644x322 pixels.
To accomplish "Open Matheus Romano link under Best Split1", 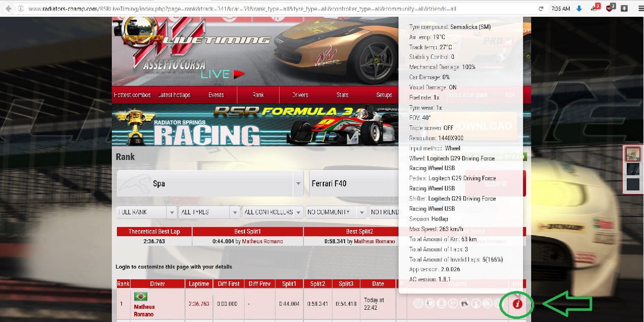I will click(263, 241).
